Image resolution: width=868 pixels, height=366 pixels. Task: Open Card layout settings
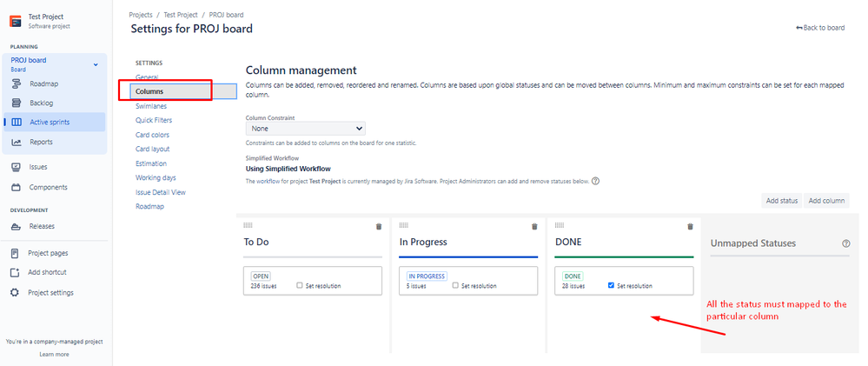click(152, 149)
